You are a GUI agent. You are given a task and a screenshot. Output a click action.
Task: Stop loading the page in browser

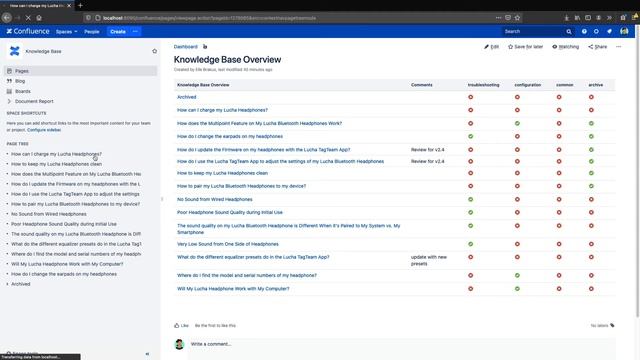click(28, 18)
